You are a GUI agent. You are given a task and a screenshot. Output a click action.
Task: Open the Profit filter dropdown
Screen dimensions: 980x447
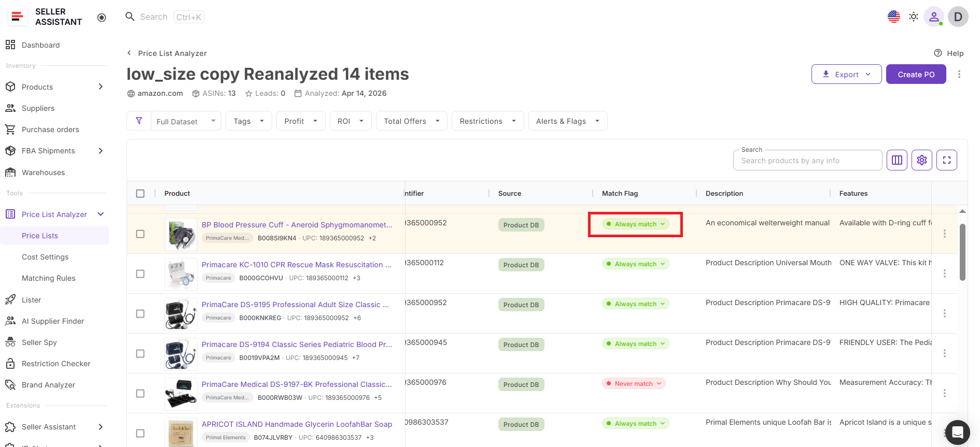tap(301, 121)
